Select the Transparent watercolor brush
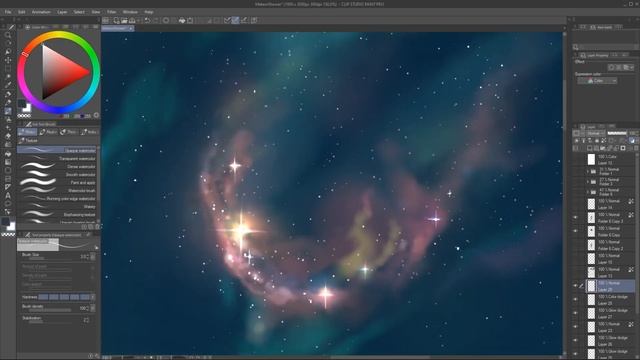640x360 pixels. coord(57,158)
